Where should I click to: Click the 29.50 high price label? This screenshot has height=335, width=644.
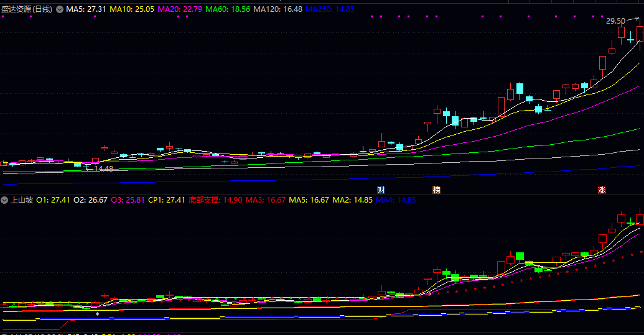pyautogui.click(x=616, y=21)
